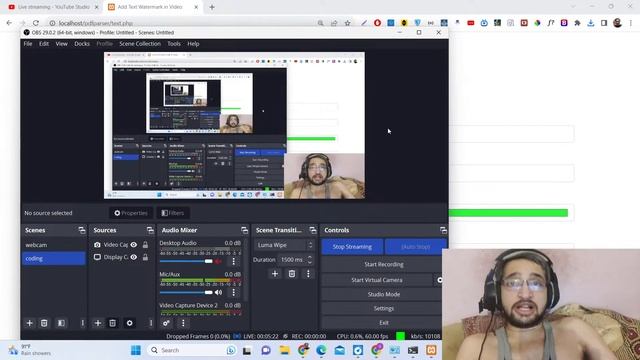Adjust Mic/Aux volume slider
Image resolution: width=640 pixels, height=360 pixels.
pos(186,292)
